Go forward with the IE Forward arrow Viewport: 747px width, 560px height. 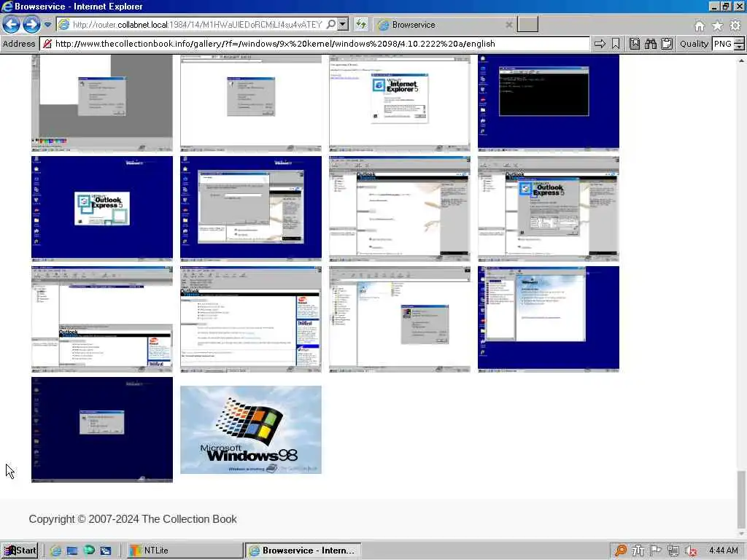pos(31,24)
